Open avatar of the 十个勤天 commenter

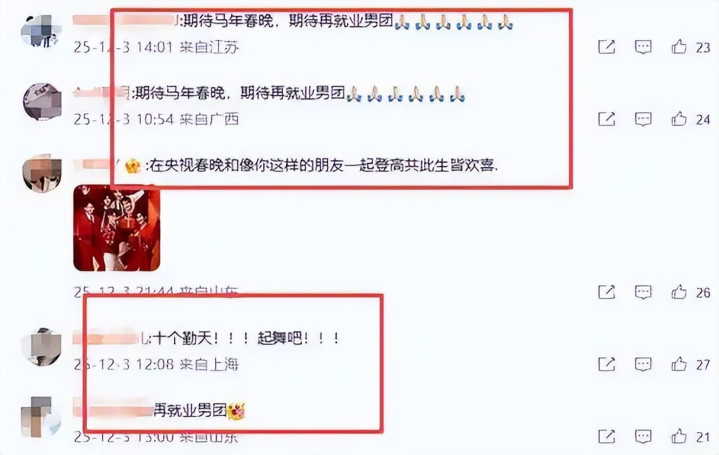coord(42,347)
